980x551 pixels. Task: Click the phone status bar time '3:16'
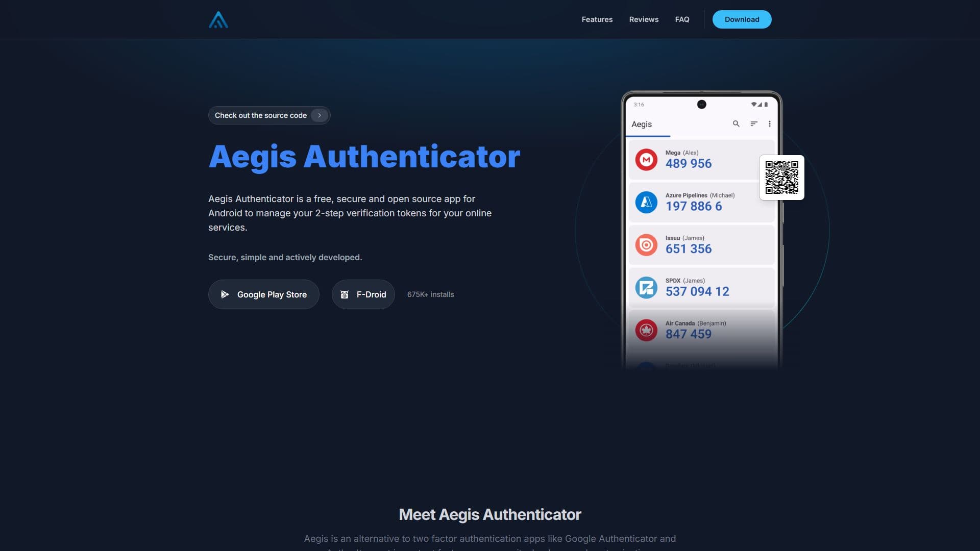pyautogui.click(x=639, y=105)
